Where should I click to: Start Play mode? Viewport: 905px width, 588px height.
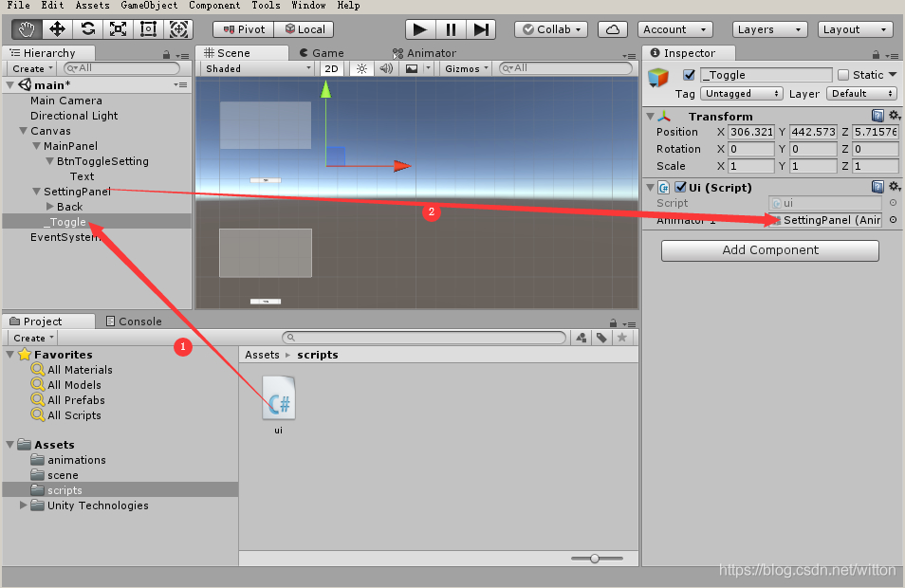tap(420, 29)
